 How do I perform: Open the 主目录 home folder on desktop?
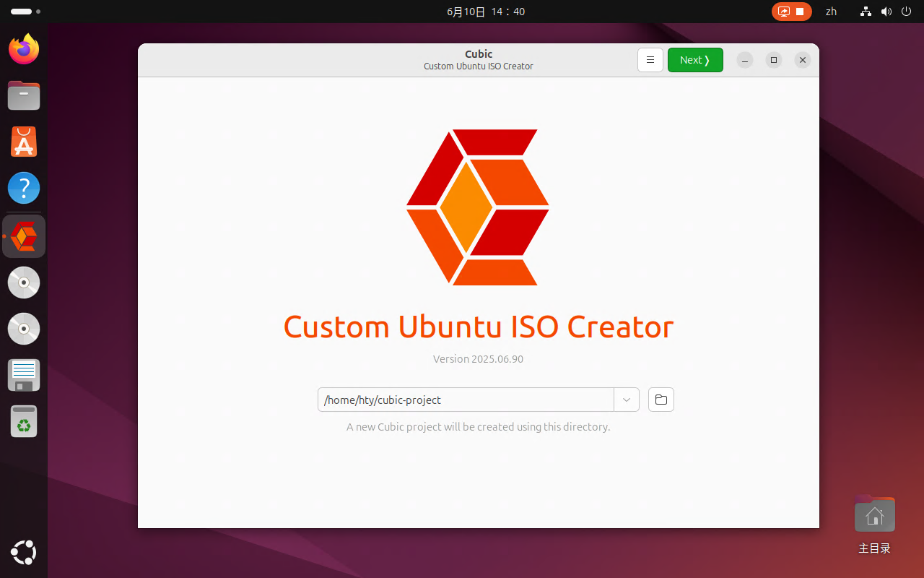(874, 524)
